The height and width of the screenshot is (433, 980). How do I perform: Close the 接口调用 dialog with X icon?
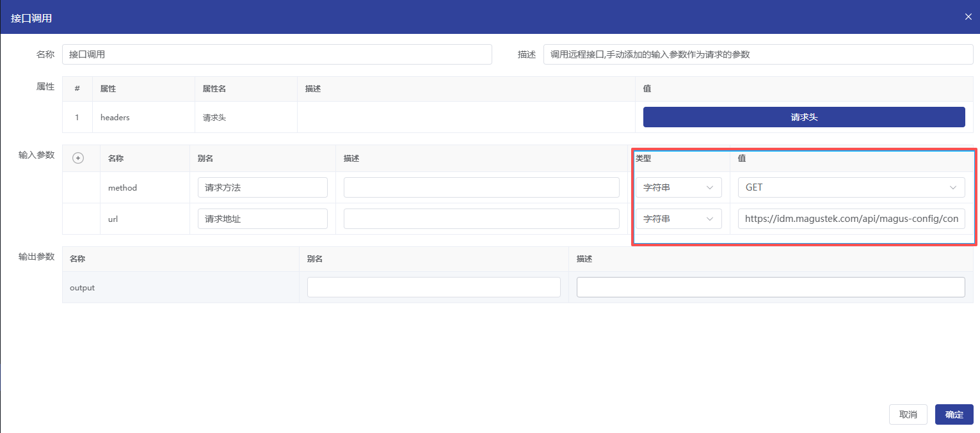tap(968, 17)
